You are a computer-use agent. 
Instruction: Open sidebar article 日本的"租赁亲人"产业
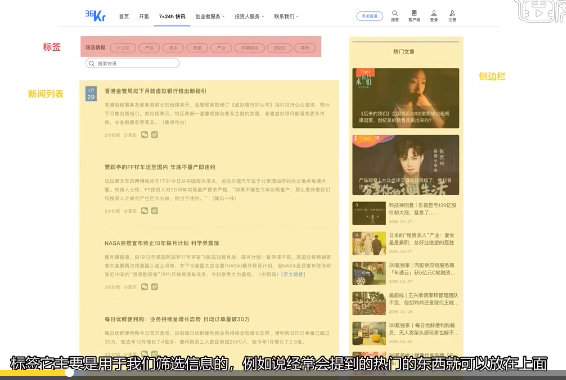pos(422,239)
